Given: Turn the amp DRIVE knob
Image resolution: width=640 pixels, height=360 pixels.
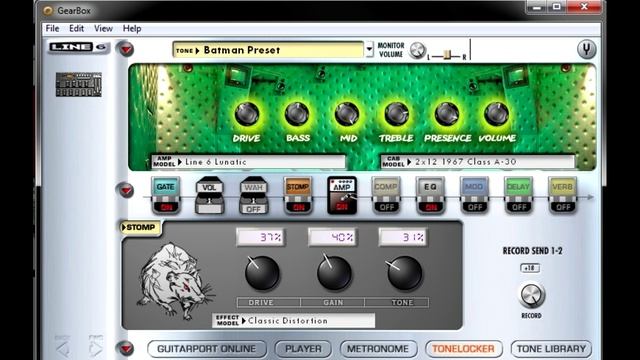Looking at the screenshot, I should (x=247, y=114).
